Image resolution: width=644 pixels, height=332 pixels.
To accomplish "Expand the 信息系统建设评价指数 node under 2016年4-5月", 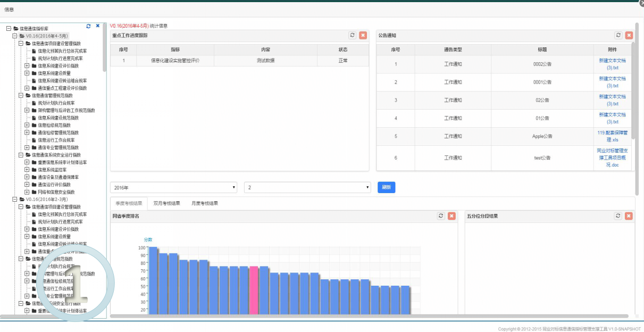I will (27, 66).
